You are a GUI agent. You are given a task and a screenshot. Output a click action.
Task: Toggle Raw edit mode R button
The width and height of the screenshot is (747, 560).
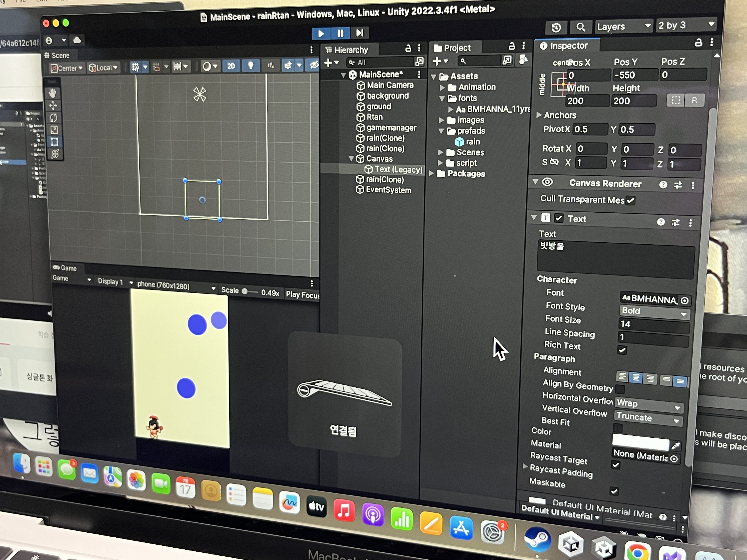[x=694, y=101]
